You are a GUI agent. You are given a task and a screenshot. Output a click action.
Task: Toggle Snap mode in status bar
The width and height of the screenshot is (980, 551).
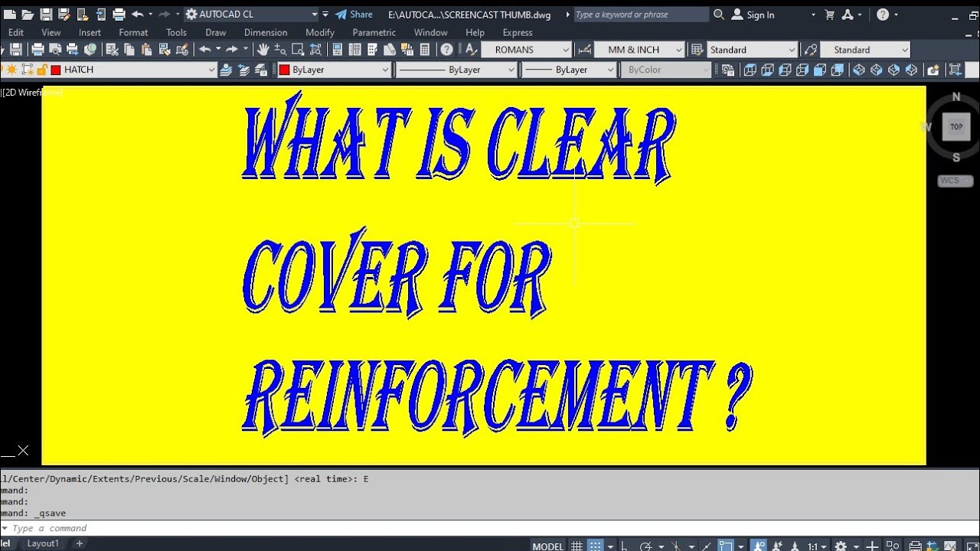[x=595, y=546]
